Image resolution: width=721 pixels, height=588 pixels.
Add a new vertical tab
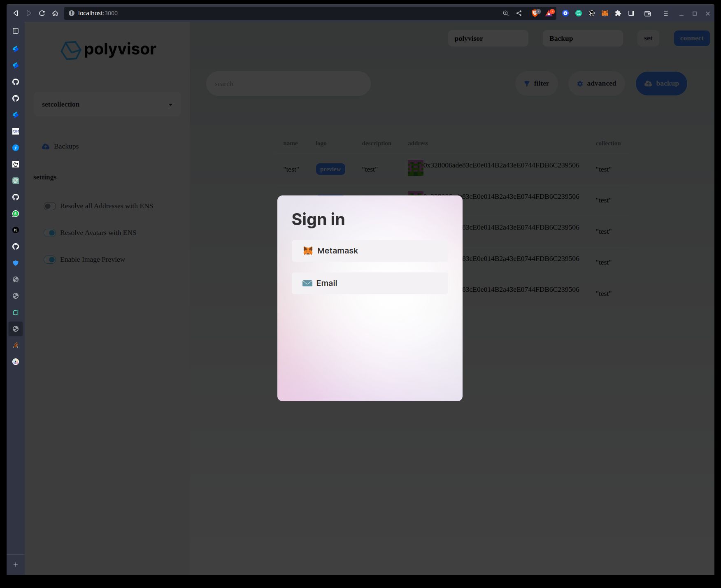pyautogui.click(x=16, y=565)
